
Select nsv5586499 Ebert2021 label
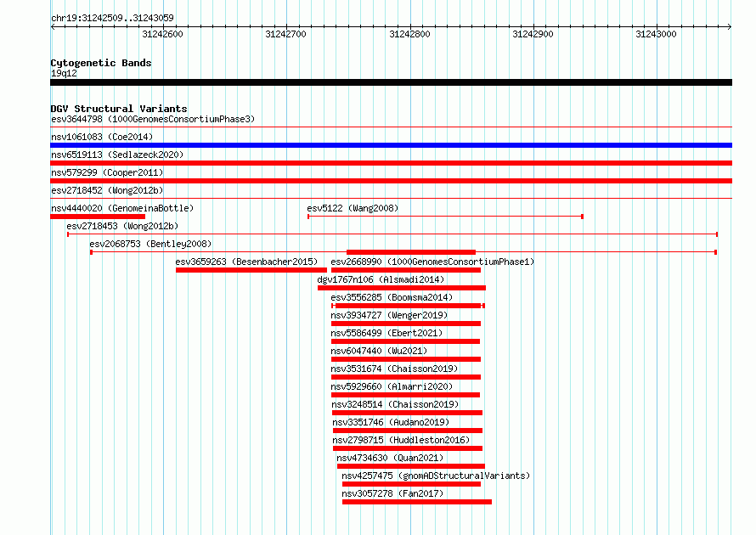coord(386,333)
